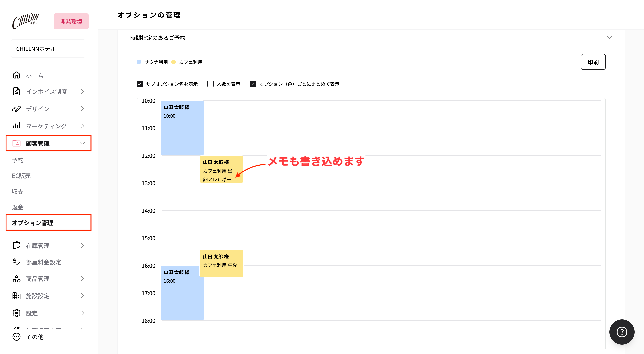Image resolution: width=644 pixels, height=354 pixels.
Task: Open 部屋料金設定 menu link
Action: [x=43, y=262]
